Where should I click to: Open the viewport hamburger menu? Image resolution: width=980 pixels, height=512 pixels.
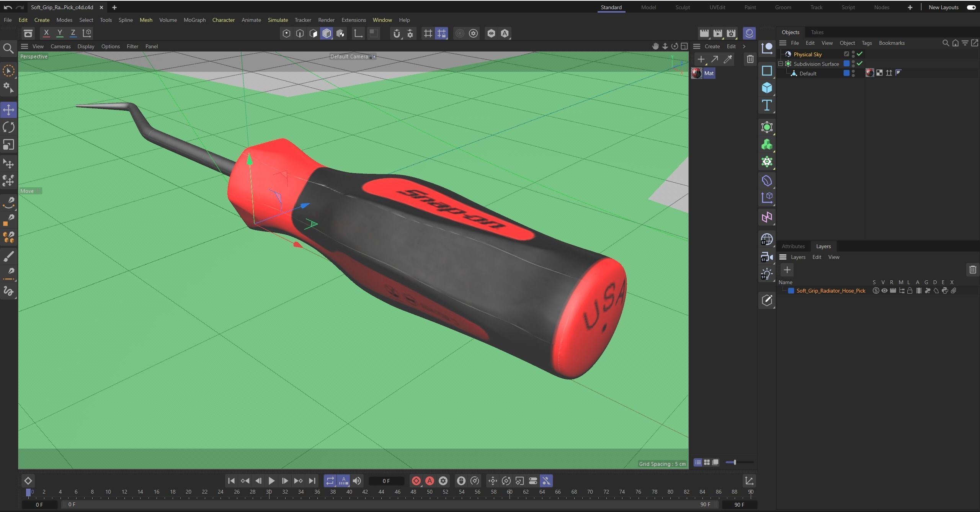click(x=24, y=46)
